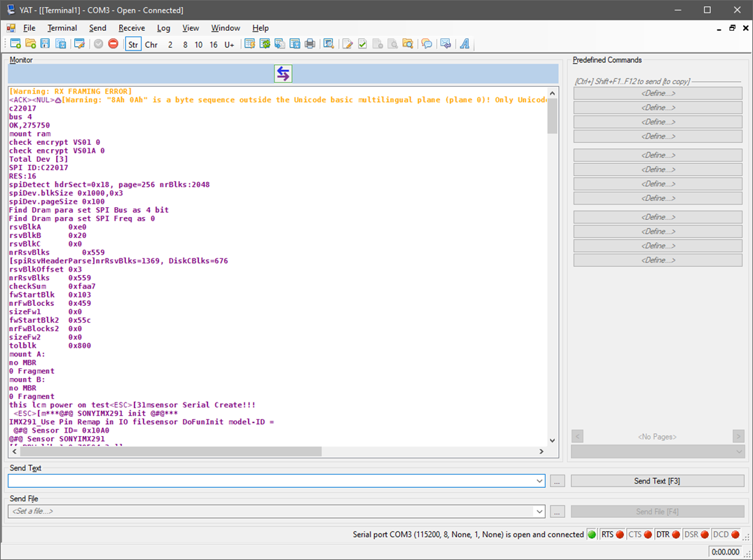This screenshot has width=753, height=560.
Task: Click the green port connection status indicator
Action: coord(592,535)
